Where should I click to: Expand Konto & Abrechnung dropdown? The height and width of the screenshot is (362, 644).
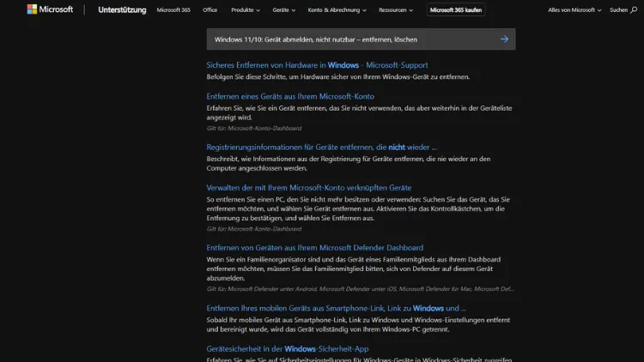point(337,9)
